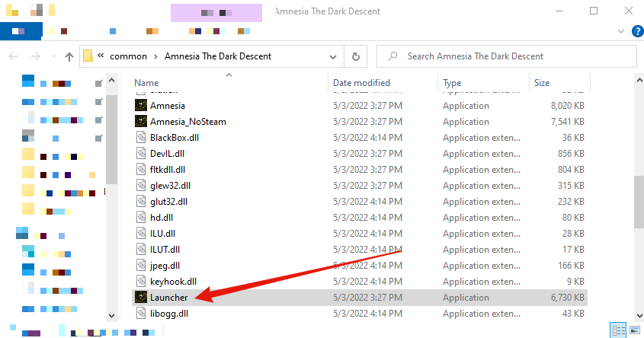This screenshot has height=338, width=644.
Task: Open the dropdown arrow after common breadcrumb
Action: [x=155, y=56]
